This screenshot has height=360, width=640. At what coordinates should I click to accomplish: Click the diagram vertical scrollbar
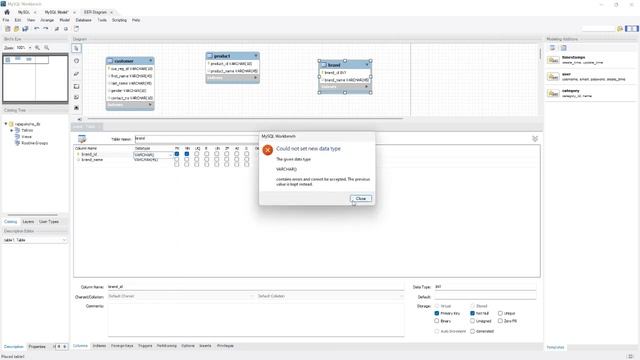[x=540, y=54]
